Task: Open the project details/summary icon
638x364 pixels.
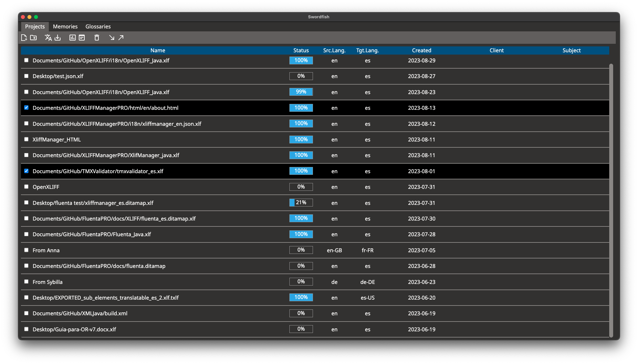Action: tap(81, 38)
